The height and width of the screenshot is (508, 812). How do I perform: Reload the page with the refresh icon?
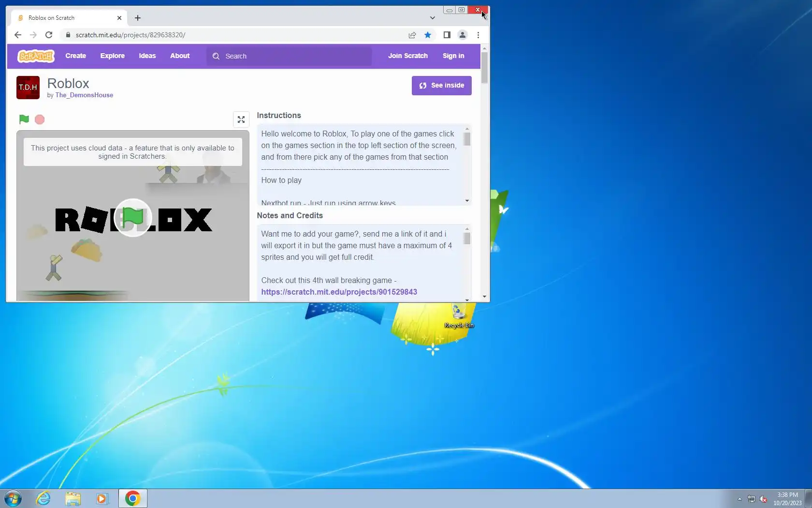point(49,35)
